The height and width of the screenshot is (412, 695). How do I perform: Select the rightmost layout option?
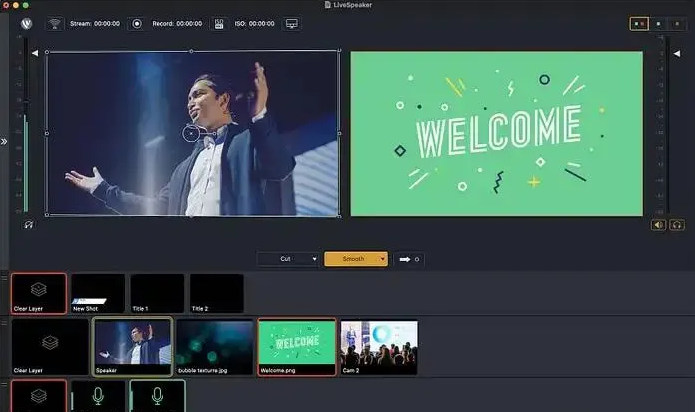(677, 23)
